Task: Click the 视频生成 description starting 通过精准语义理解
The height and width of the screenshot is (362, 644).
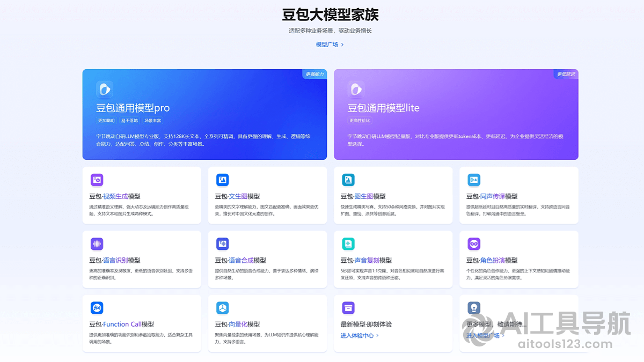Action: click(x=139, y=210)
